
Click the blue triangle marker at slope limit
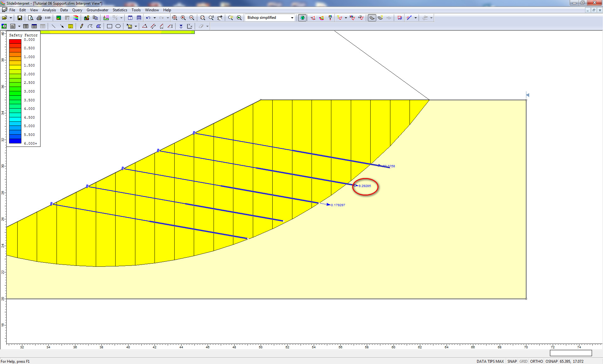pyautogui.click(x=528, y=95)
